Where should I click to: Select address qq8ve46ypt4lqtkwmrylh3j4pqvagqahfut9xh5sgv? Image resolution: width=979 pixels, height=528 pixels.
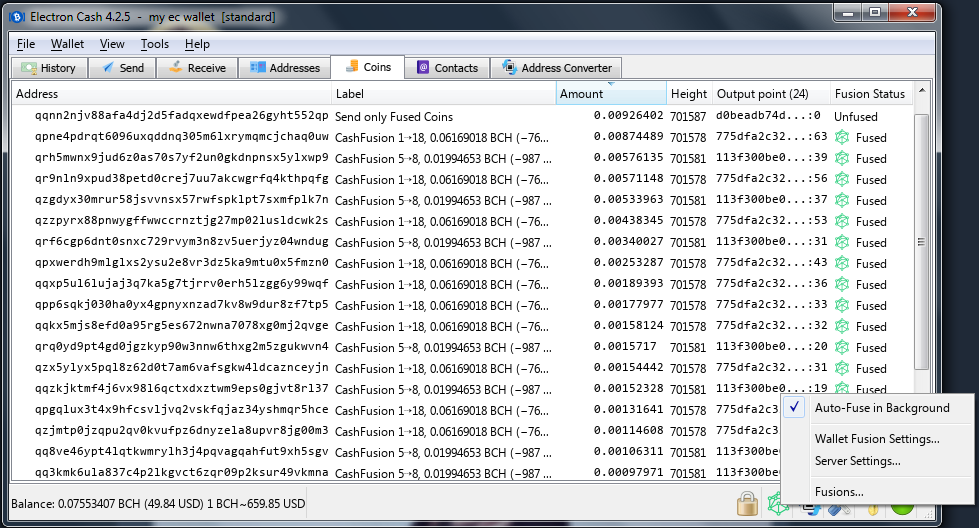[x=182, y=451]
